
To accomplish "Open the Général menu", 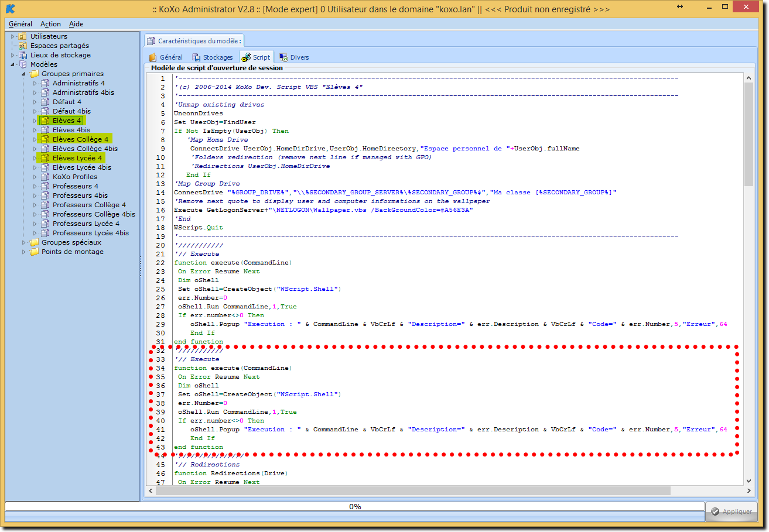I will pyautogui.click(x=20, y=24).
